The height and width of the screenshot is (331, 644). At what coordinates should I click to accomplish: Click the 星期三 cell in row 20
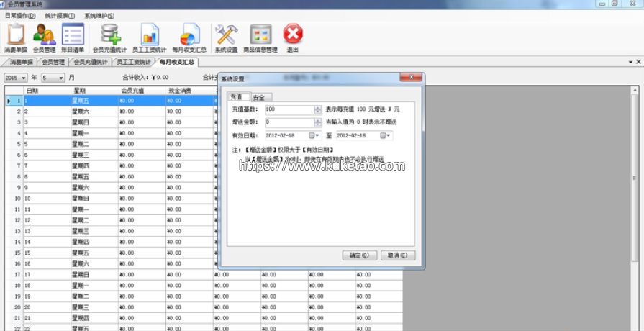click(95, 307)
